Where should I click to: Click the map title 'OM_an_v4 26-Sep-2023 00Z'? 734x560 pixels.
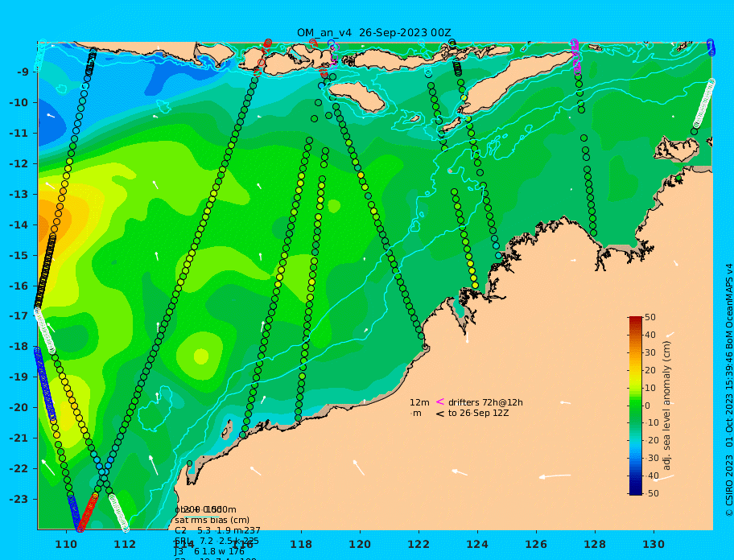[373, 33]
